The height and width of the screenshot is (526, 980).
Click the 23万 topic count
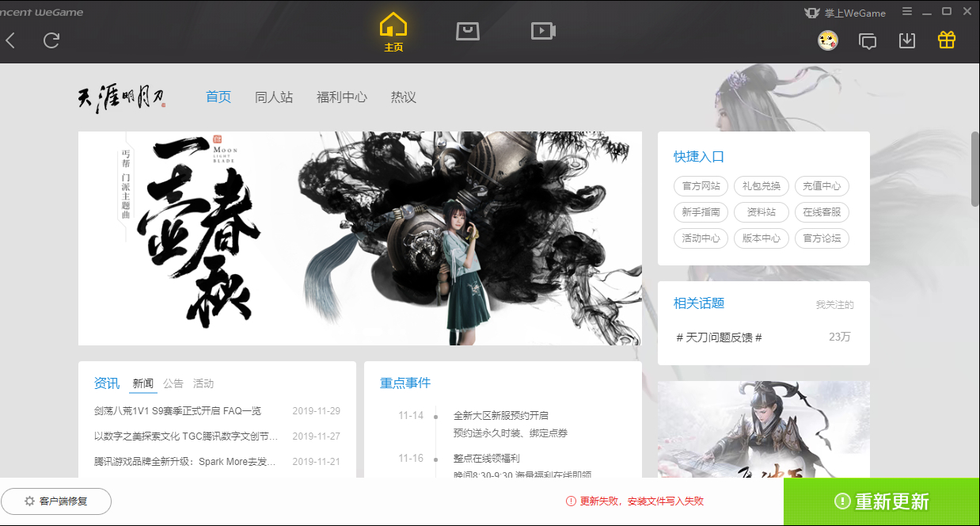click(840, 337)
